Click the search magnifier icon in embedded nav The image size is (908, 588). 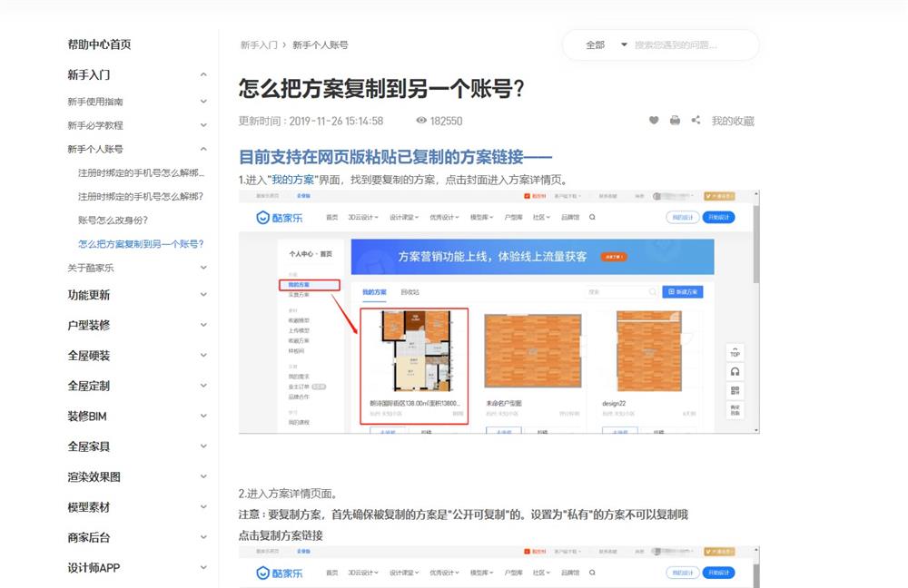click(x=592, y=217)
